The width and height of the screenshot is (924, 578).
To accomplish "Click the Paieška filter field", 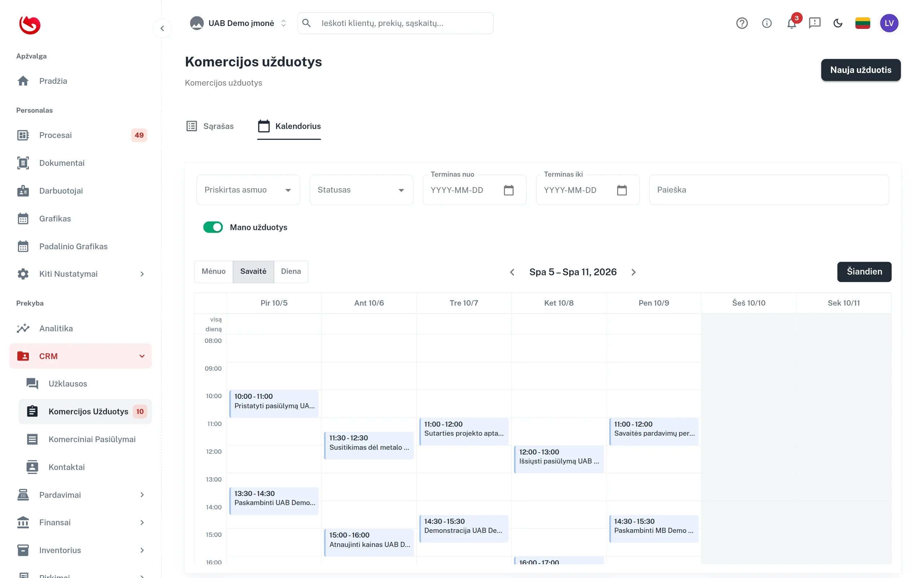I will point(769,190).
